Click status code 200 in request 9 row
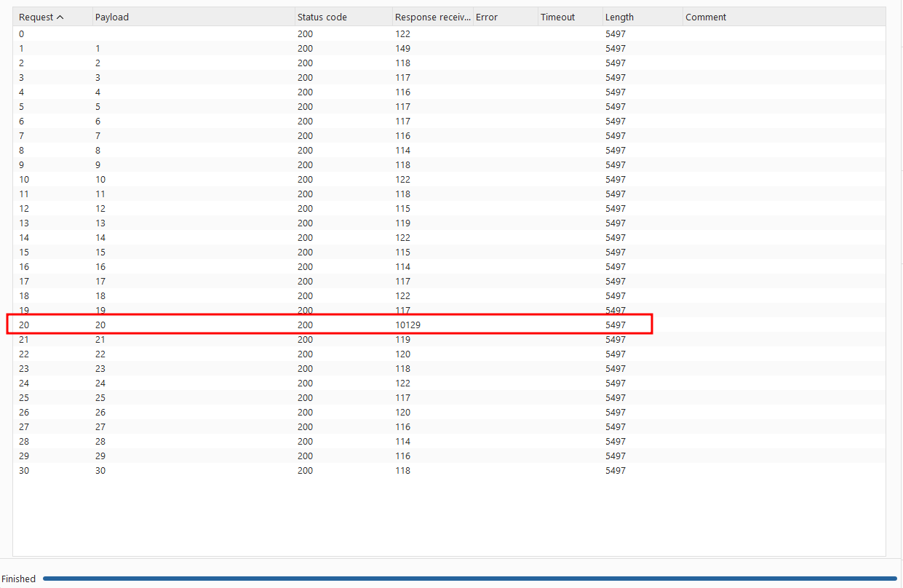 305,164
